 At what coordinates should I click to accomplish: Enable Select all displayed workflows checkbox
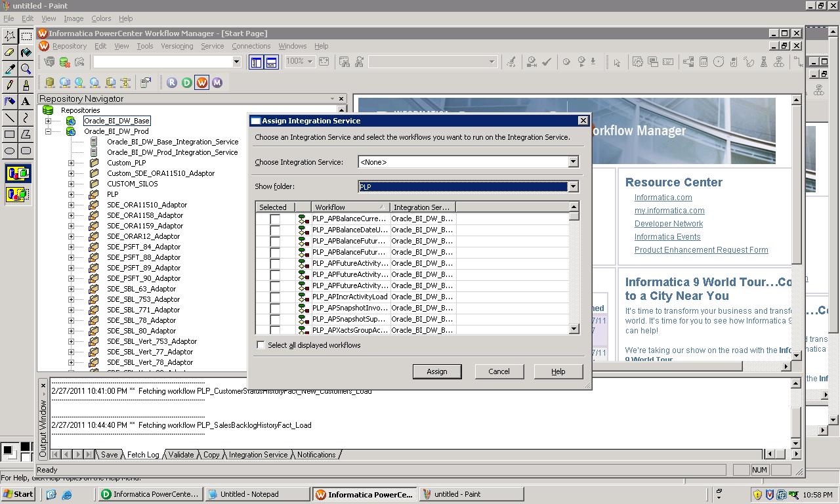261,345
